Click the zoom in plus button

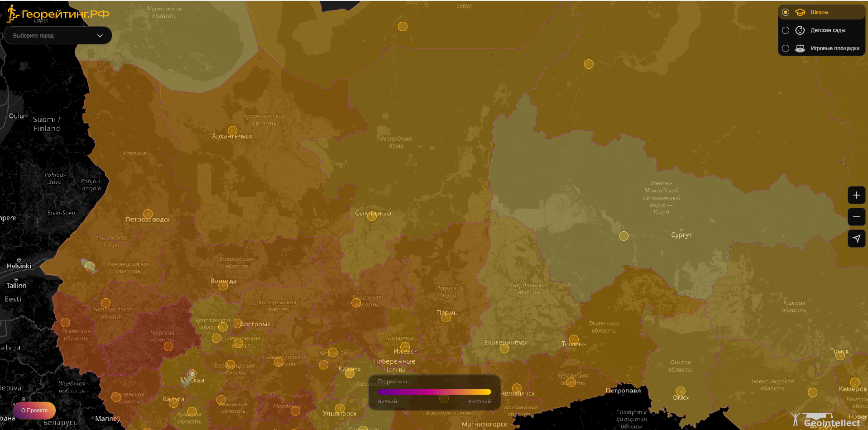pos(856,195)
